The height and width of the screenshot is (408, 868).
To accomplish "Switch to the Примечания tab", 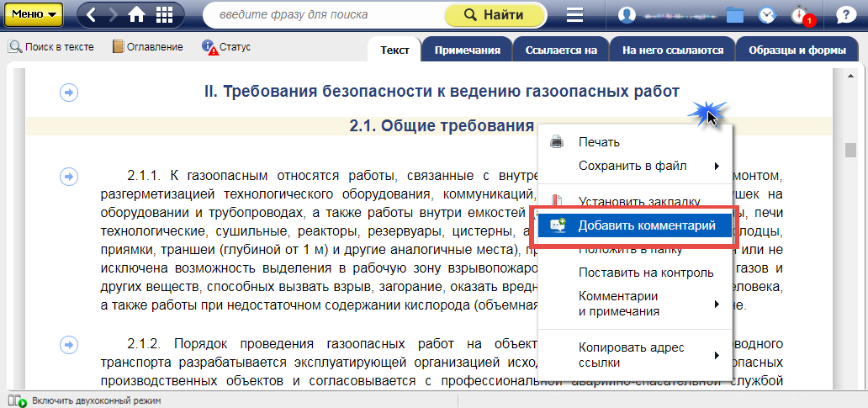I will (467, 50).
